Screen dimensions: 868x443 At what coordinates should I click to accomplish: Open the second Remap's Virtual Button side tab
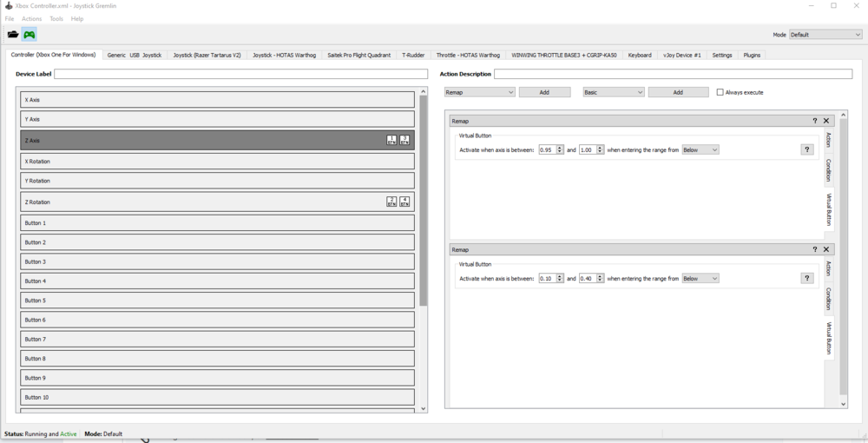pyautogui.click(x=829, y=339)
